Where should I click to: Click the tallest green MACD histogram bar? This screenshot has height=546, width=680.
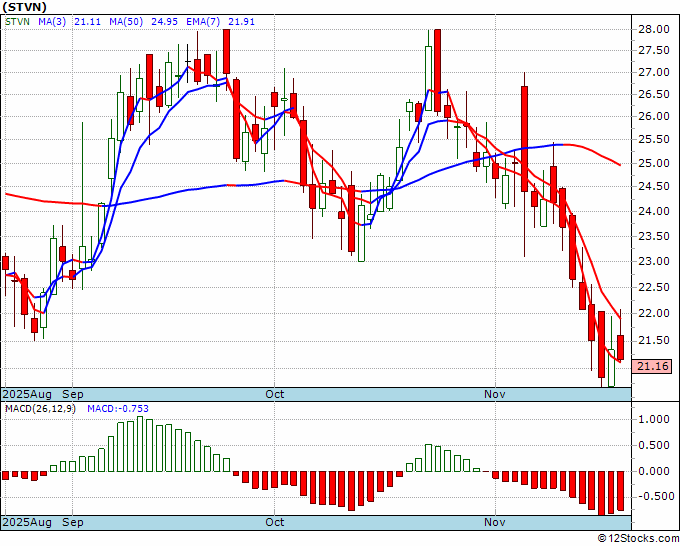coord(140,444)
